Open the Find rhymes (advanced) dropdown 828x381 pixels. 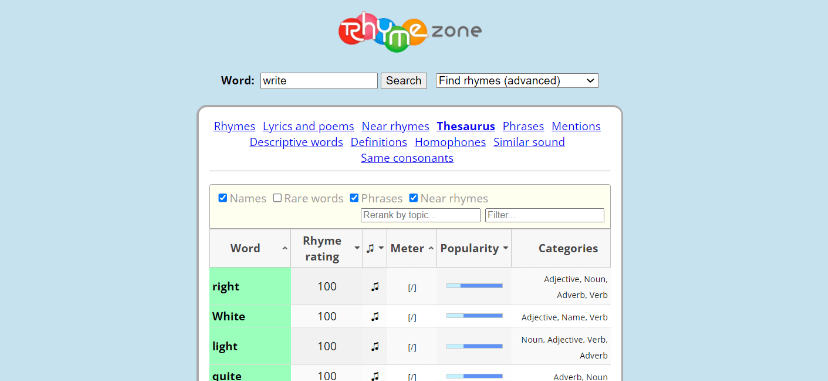pyautogui.click(x=517, y=80)
